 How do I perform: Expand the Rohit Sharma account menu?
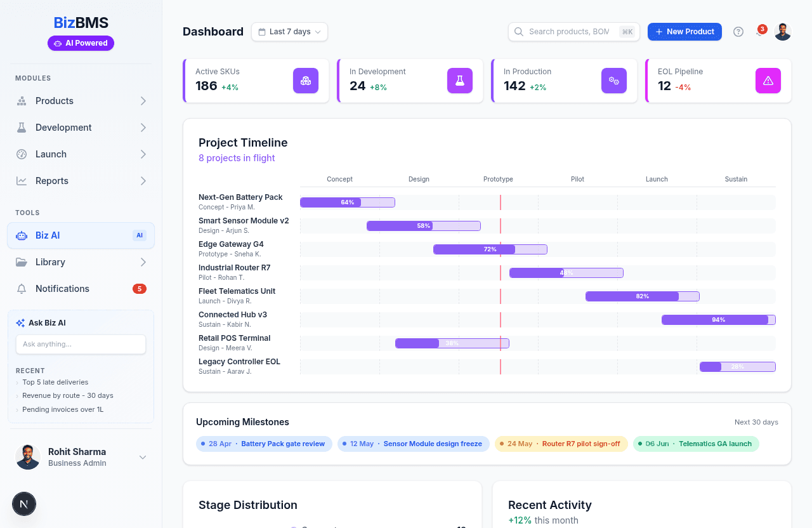(143, 458)
